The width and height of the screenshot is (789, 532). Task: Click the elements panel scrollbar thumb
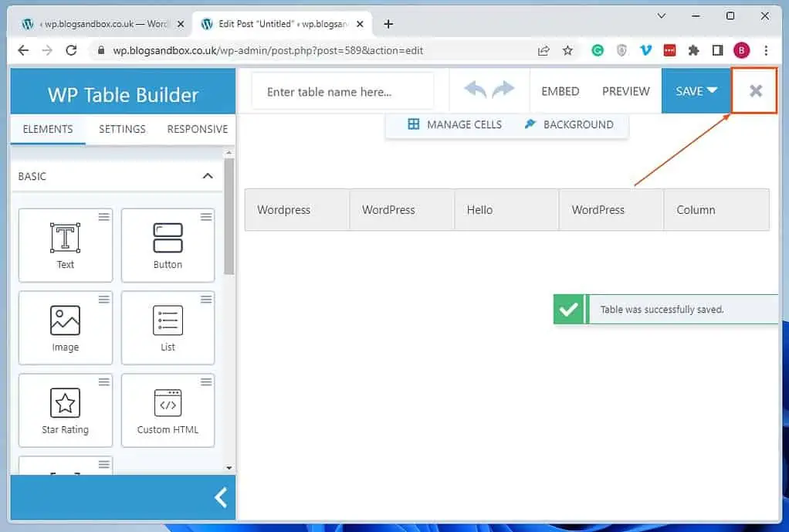click(229, 216)
